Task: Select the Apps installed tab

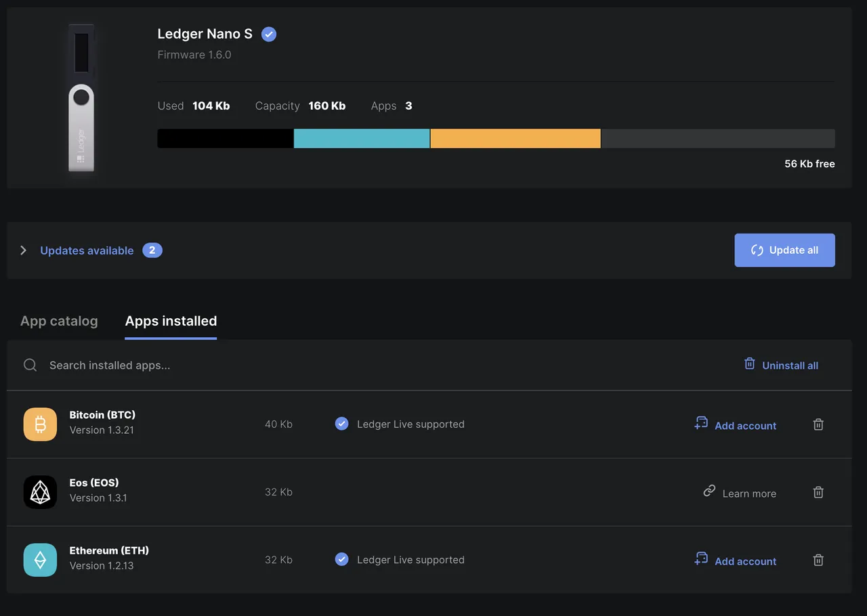Action: (x=171, y=321)
